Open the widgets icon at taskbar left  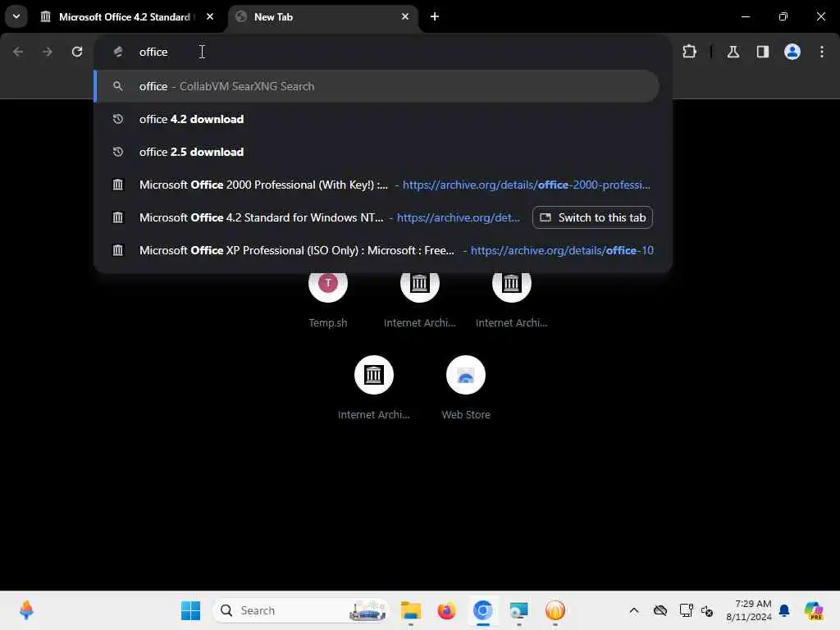[26, 610]
